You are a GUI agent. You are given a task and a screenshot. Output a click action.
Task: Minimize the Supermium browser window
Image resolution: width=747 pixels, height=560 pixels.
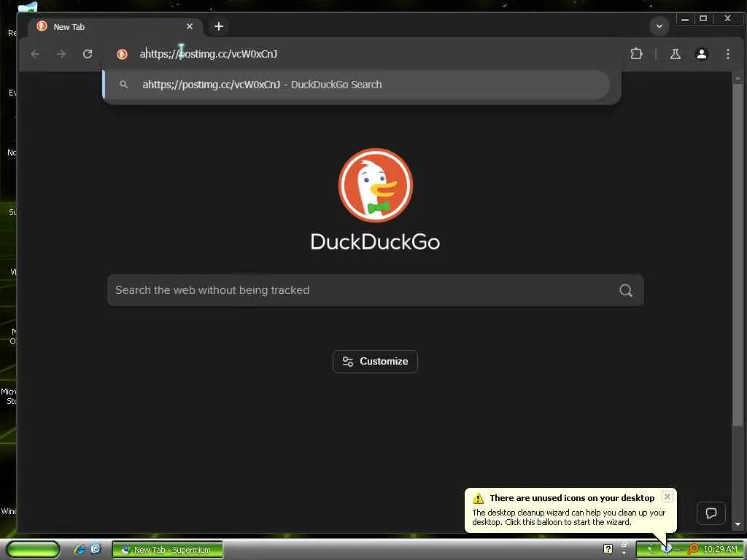tap(684, 19)
